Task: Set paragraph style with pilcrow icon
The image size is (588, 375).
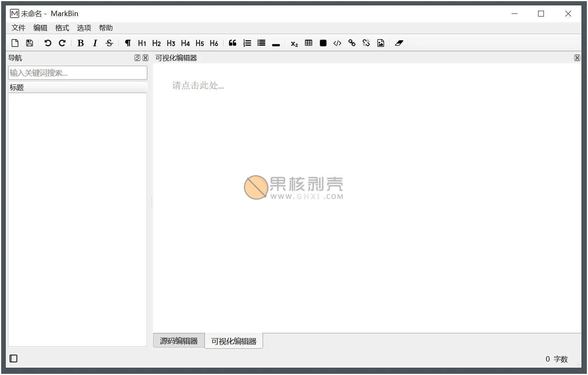Action: tap(128, 43)
